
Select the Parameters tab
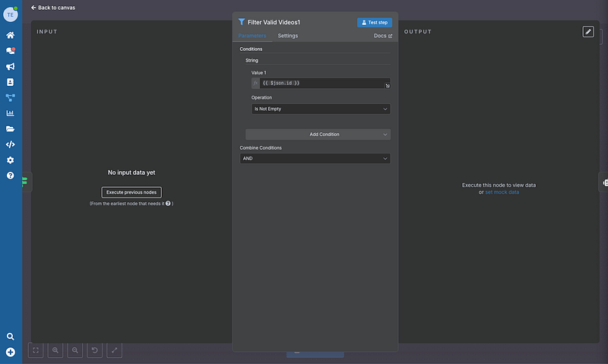tap(252, 36)
